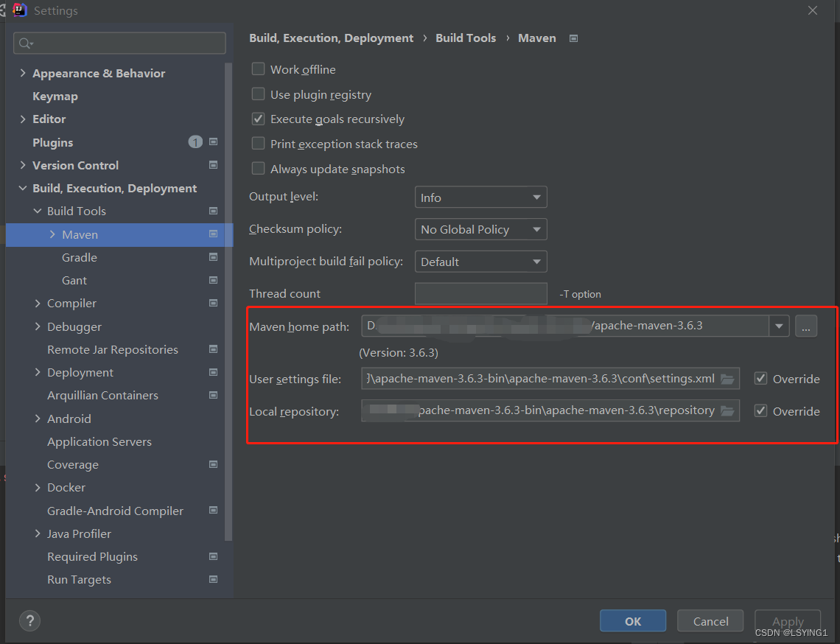Open Application Servers settings
Screen dimensions: 840x644
point(99,442)
